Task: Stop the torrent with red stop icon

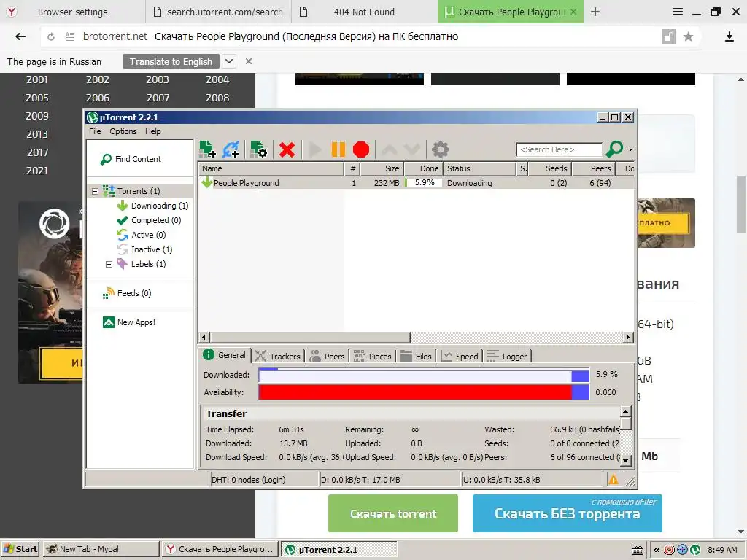Action: (x=361, y=149)
